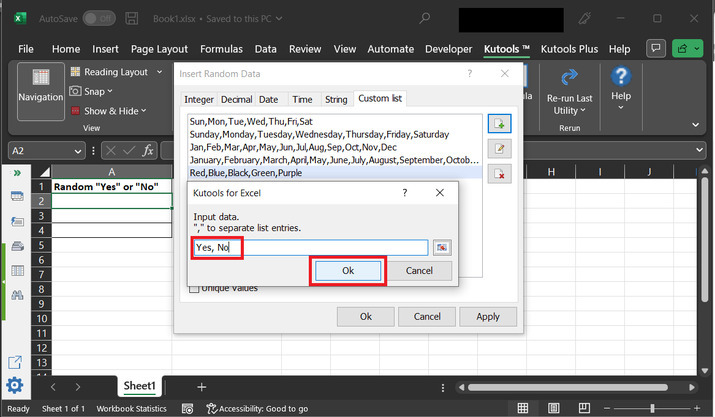Screen dimensions: 715x417
Task: Open the Kutools Plus ribbon tab
Action: 569,48
